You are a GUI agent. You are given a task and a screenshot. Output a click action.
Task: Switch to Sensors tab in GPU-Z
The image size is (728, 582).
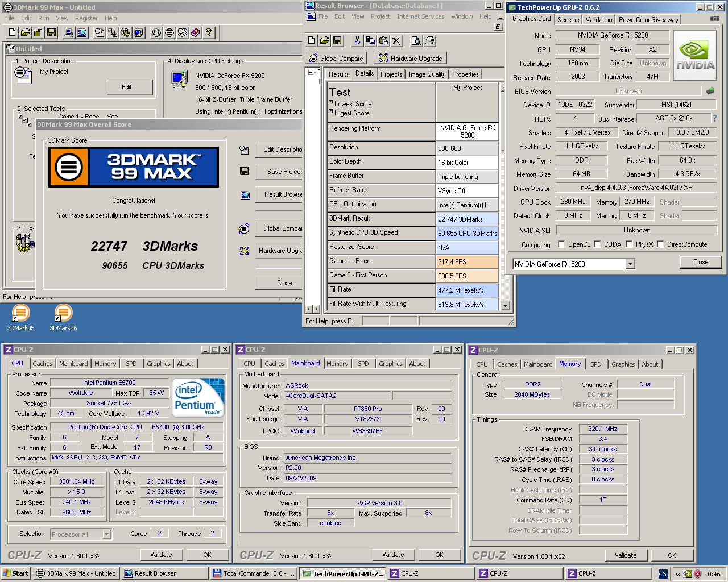click(x=568, y=19)
